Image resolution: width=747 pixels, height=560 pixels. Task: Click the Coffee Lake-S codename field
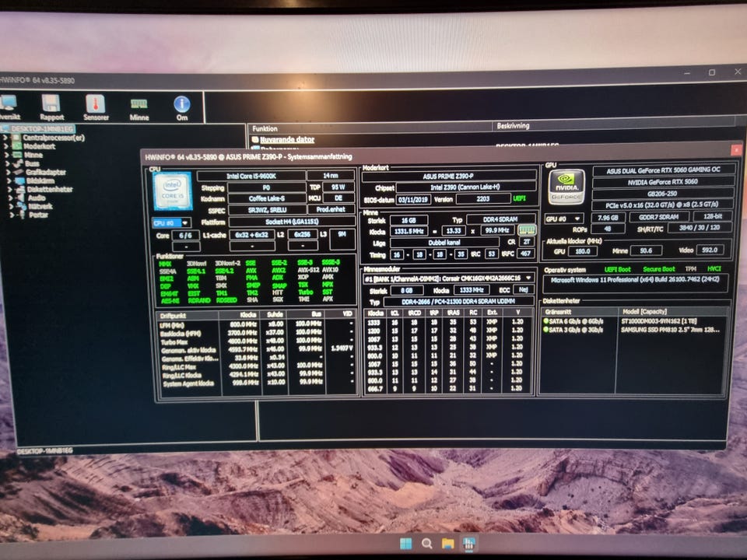coord(267,198)
